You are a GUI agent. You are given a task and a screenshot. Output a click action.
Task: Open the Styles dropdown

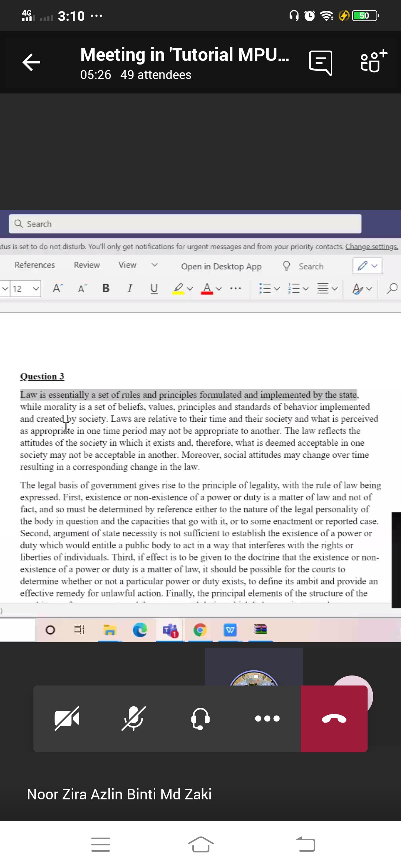coord(362,288)
